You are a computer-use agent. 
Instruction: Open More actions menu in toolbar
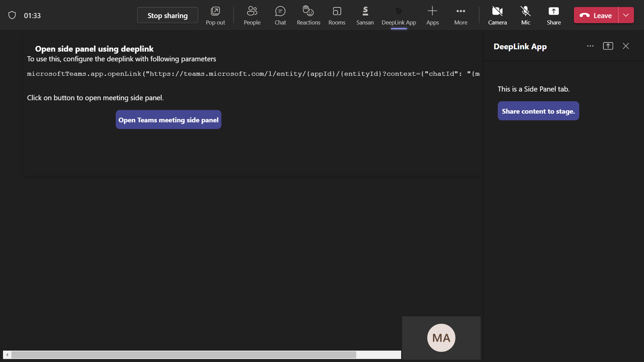461,15
